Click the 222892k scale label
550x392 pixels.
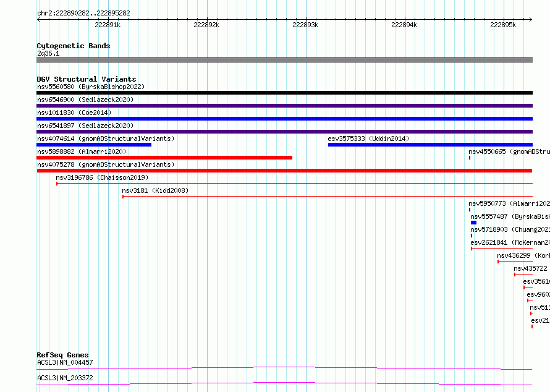click(x=206, y=25)
